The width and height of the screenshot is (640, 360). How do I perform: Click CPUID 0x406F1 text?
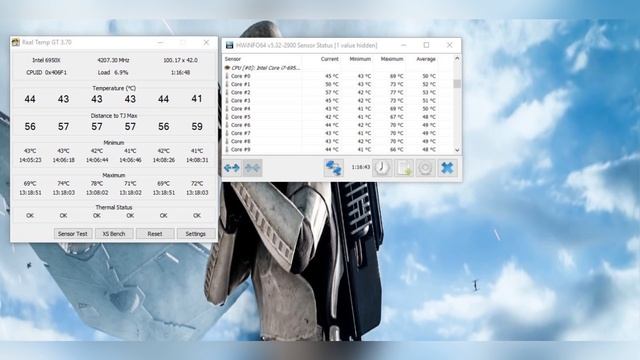[46, 72]
